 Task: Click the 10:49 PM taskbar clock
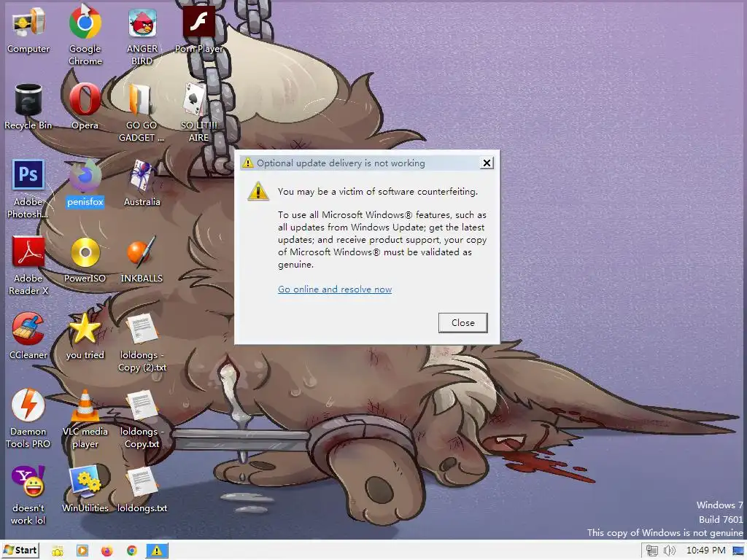705,551
